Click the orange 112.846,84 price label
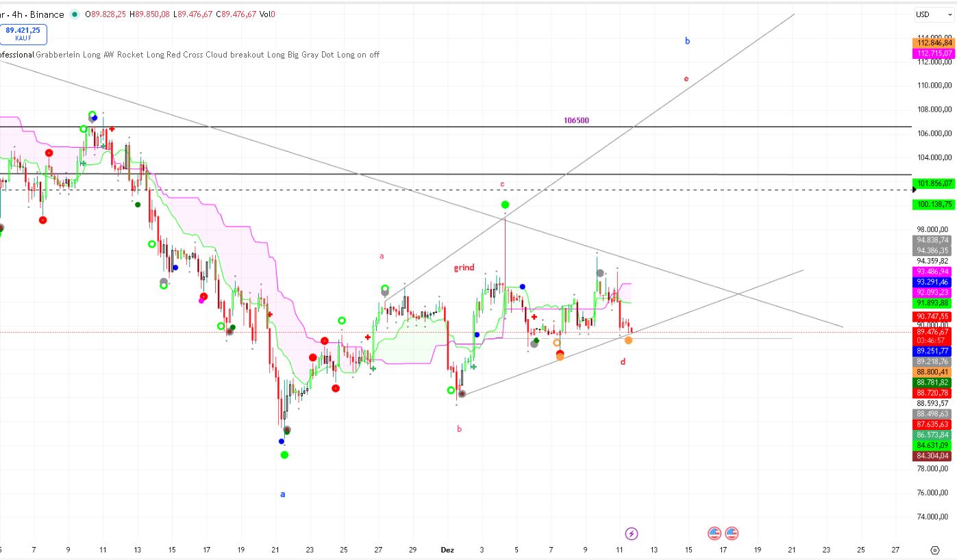 933,43
